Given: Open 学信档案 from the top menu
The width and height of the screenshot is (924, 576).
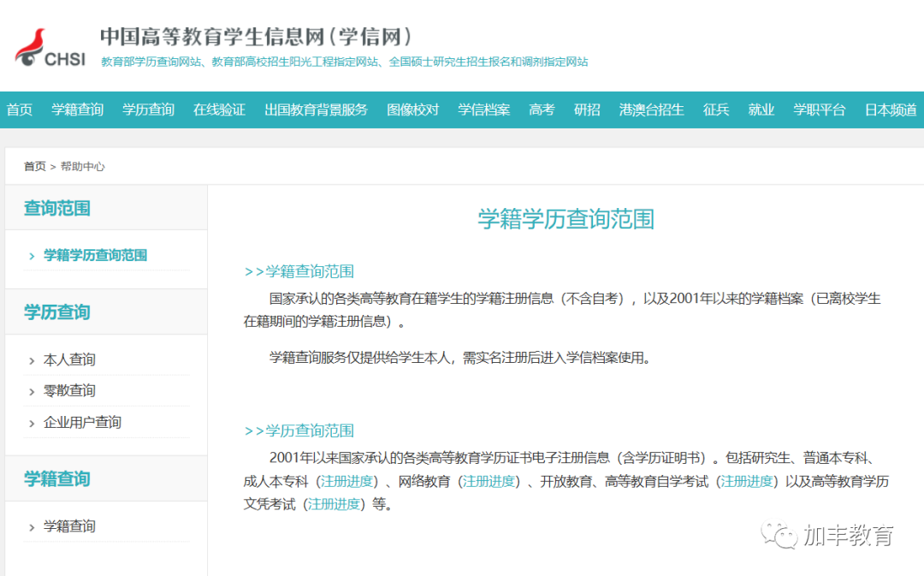Looking at the screenshot, I should (x=483, y=110).
